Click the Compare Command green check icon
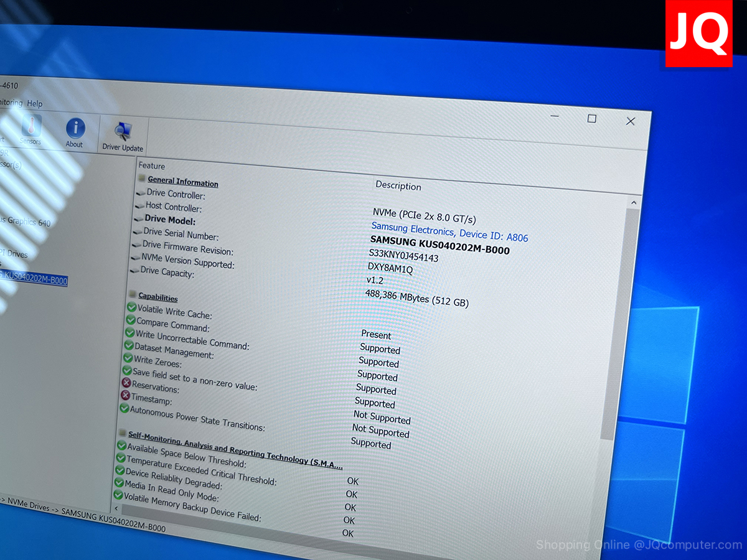The image size is (747, 560). tap(130, 320)
